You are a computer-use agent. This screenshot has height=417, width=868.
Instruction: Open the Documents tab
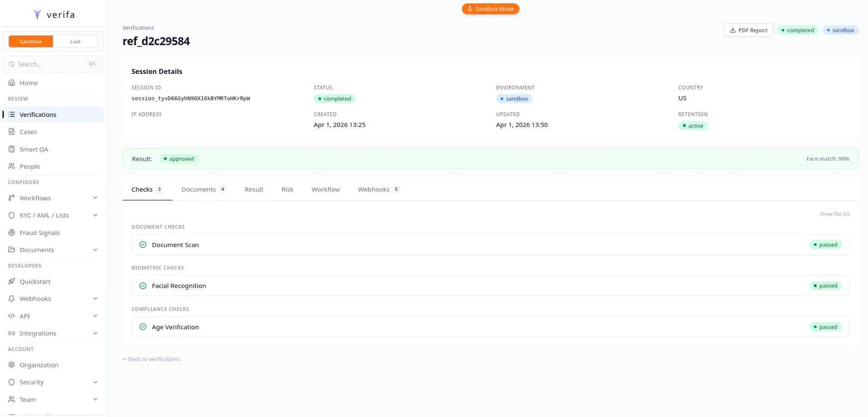point(204,189)
